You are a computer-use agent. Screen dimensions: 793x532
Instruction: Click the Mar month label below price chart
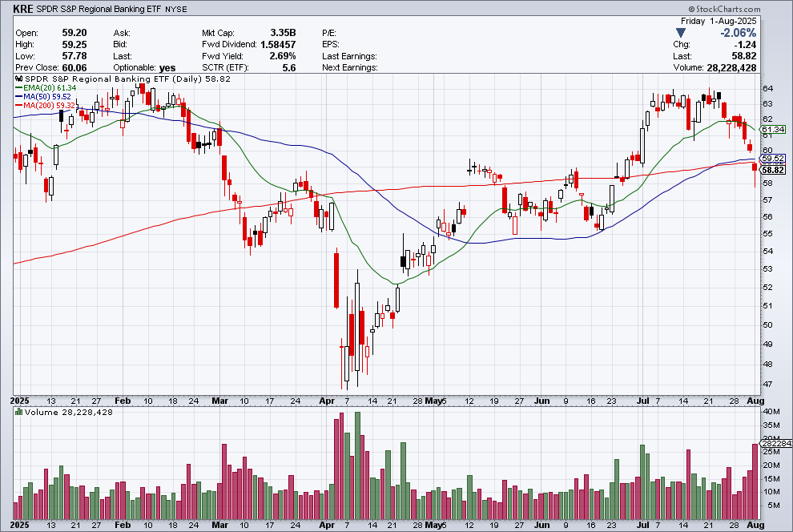(219, 399)
